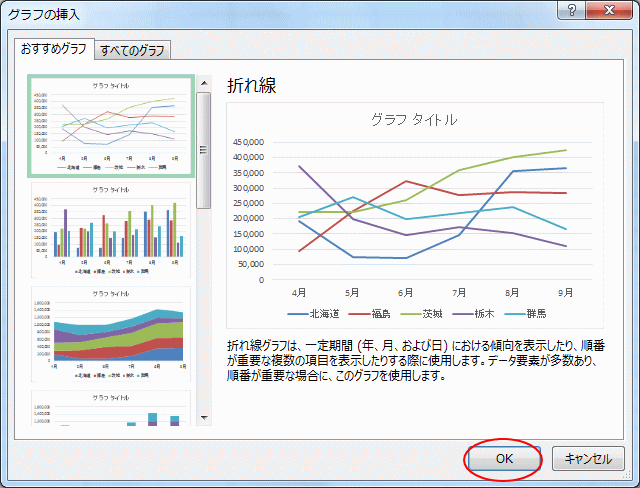640x488 pixels.
Task: Select the partially visible stacked column thumbnail
Action: pos(111,408)
